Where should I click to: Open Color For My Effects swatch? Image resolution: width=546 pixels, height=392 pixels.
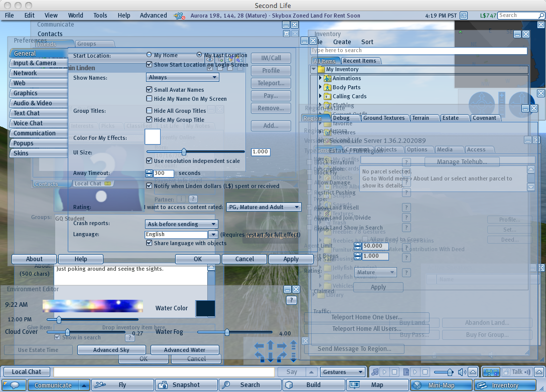pos(153,137)
